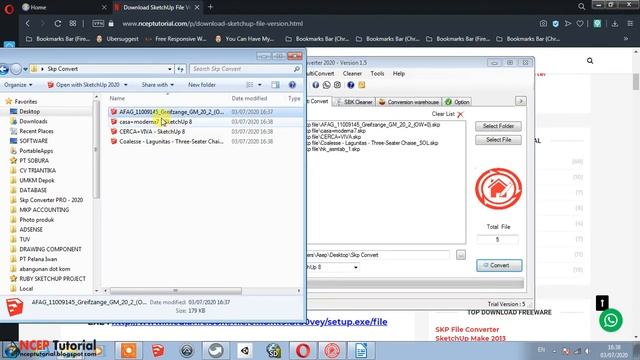Open Recent Places in the sidebar
640x360 pixels.
(x=36, y=131)
